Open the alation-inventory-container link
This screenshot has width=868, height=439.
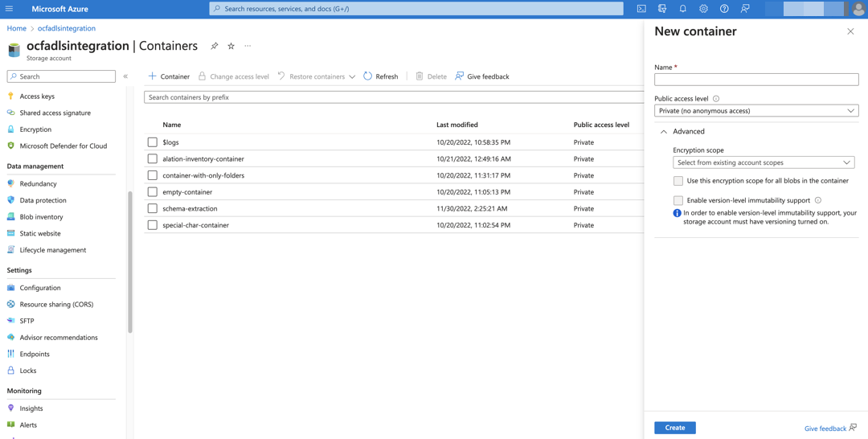tap(203, 159)
